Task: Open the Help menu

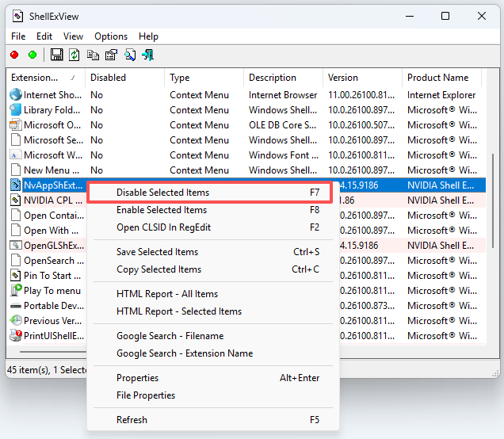Action: tap(148, 36)
